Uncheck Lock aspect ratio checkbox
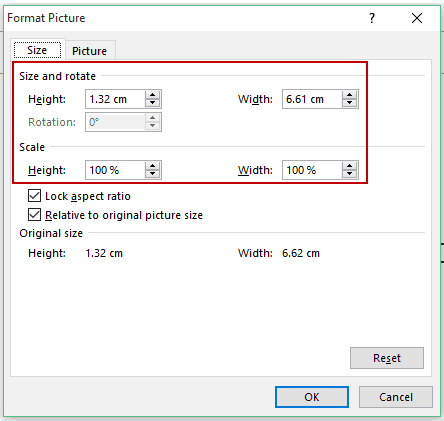The image size is (444, 421). click(x=34, y=196)
